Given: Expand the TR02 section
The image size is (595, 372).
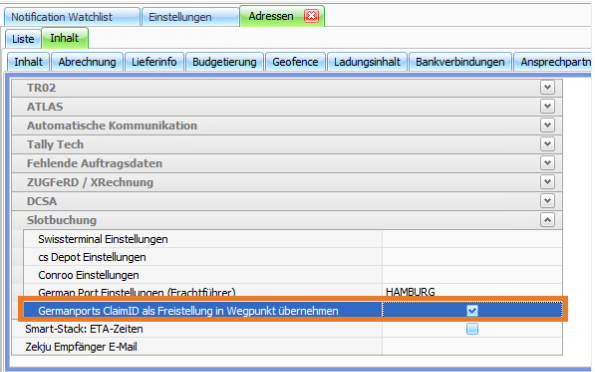Looking at the screenshot, I should (x=547, y=87).
